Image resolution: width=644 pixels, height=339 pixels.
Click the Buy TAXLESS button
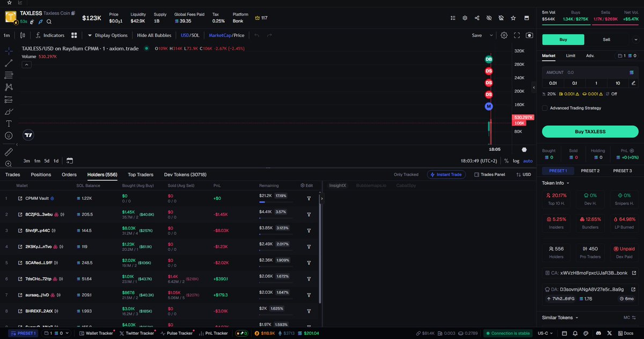click(590, 132)
